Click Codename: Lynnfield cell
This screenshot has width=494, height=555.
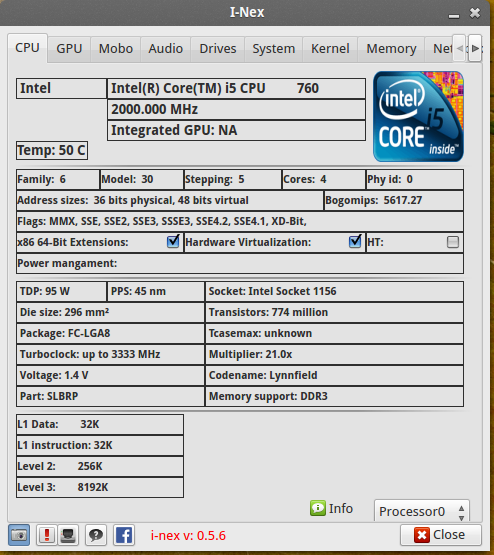(x=334, y=376)
